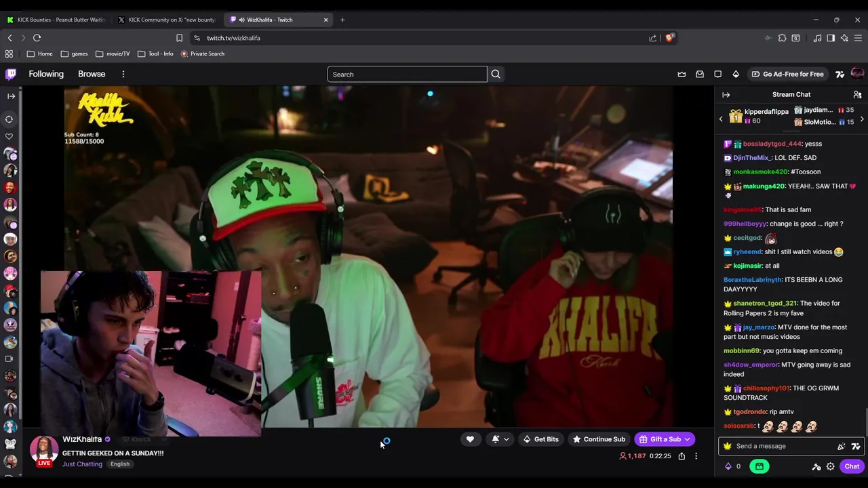The width and height of the screenshot is (868, 488).
Task: Click the magnifier search button
Action: point(496,75)
